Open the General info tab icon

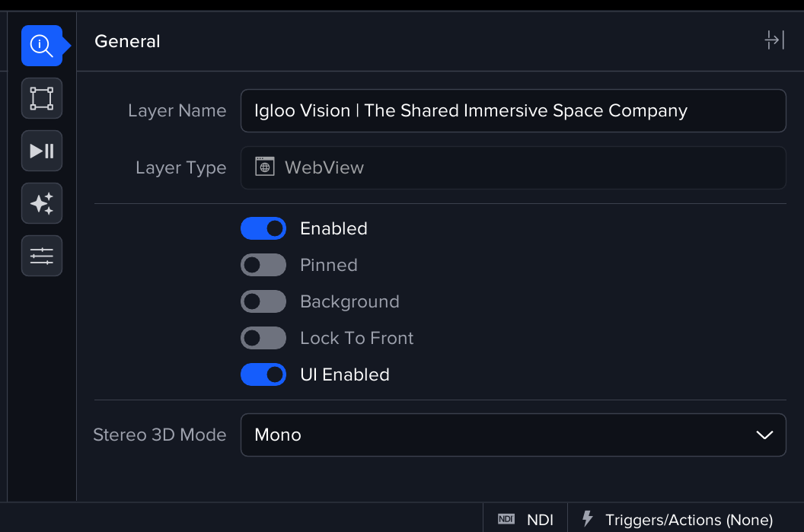point(42,46)
